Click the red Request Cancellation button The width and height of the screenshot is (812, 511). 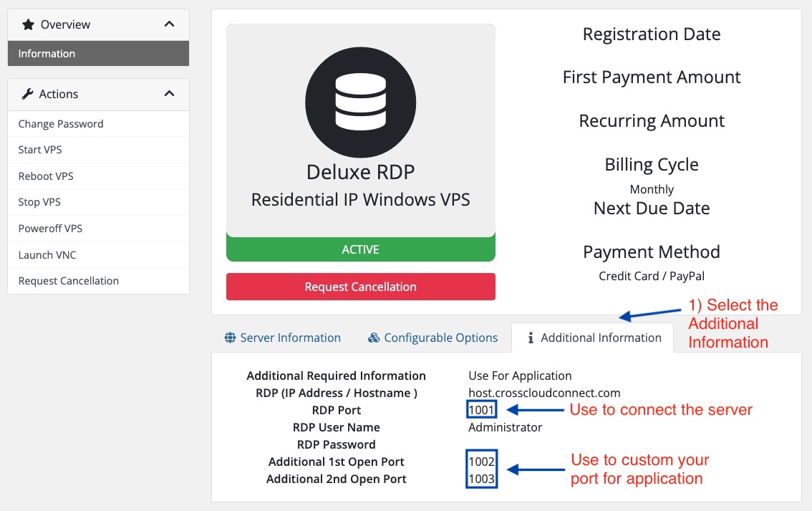(360, 286)
